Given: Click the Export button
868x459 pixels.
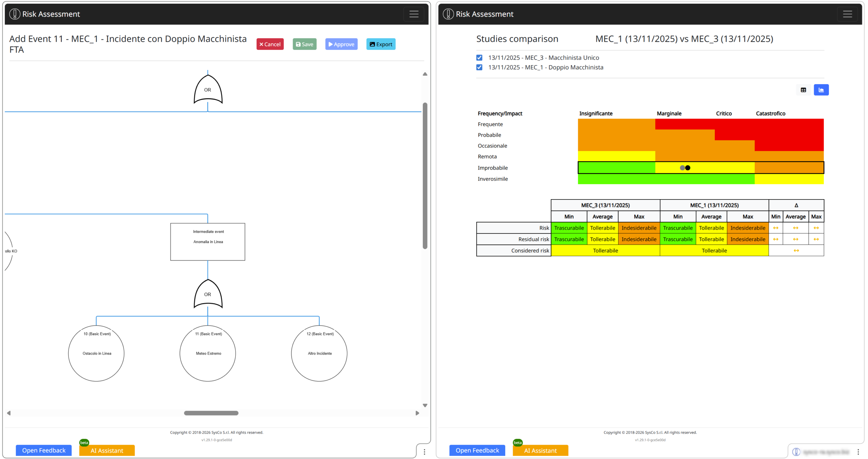Looking at the screenshot, I should [x=380, y=44].
